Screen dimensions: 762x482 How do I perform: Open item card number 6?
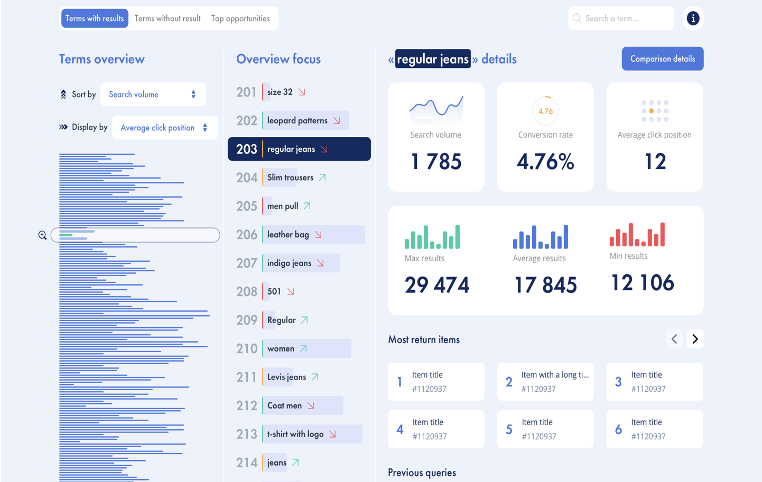pyautogui.click(x=655, y=429)
